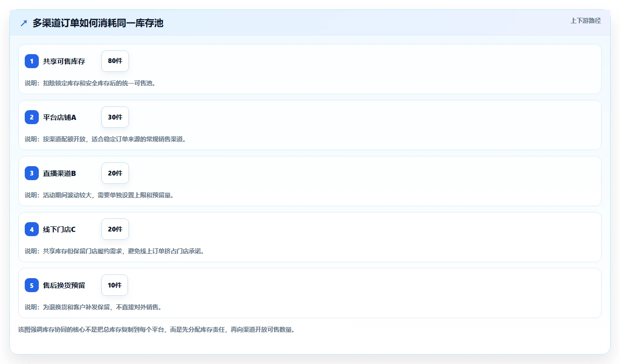
Task: Click the 上下游路径 label
Action: (585, 21)
